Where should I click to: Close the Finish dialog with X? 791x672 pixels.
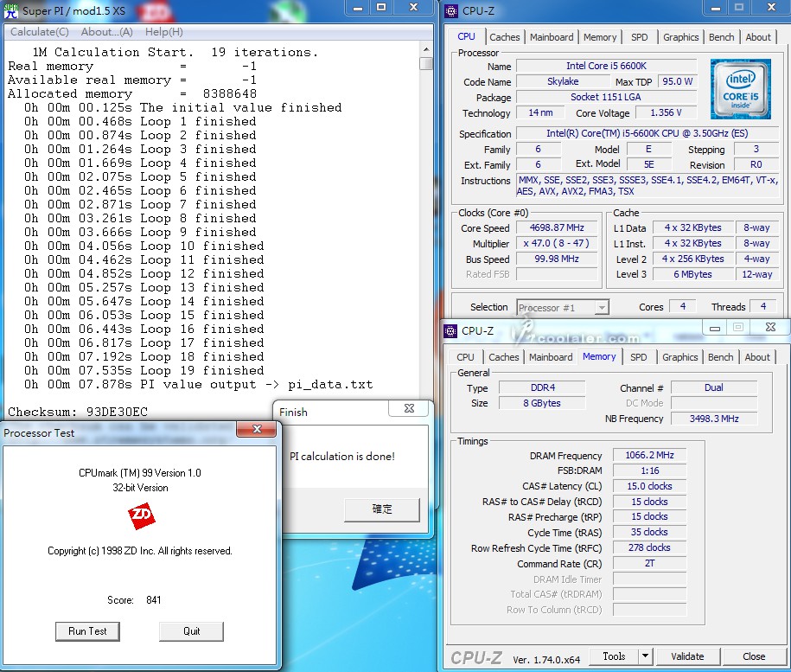coord(409,408)
